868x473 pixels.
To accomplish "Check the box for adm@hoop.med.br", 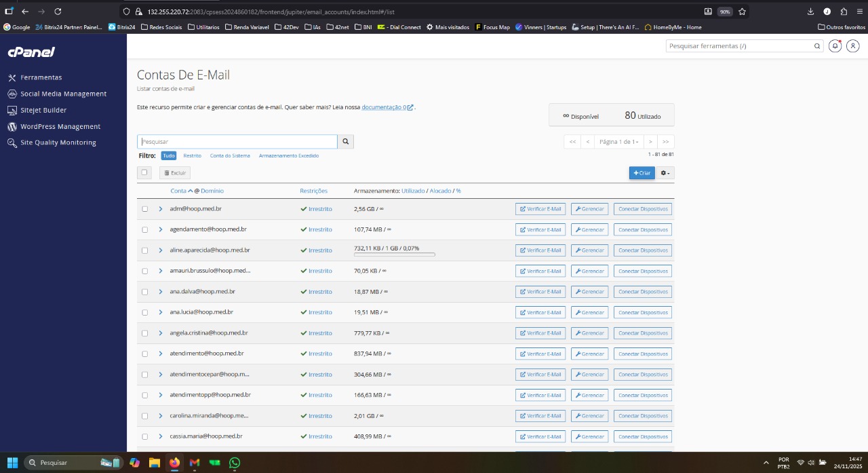I will pyautogui.click(x=144, y=209).
